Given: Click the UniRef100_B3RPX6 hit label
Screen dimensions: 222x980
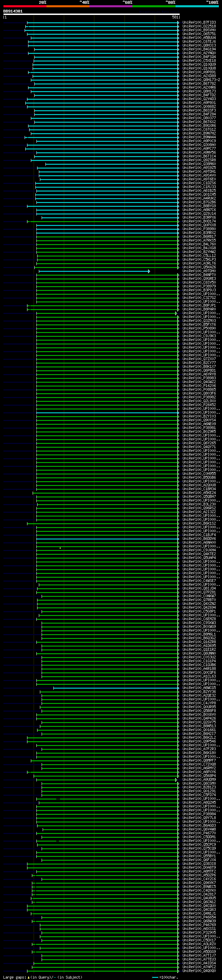Looking at the screenshot, I should [x=199, y=218].
